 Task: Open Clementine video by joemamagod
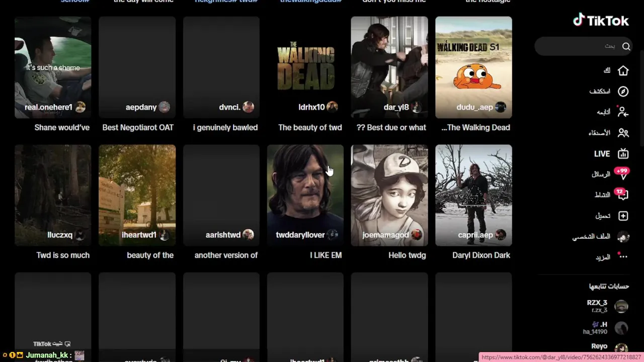click(389, 195)
